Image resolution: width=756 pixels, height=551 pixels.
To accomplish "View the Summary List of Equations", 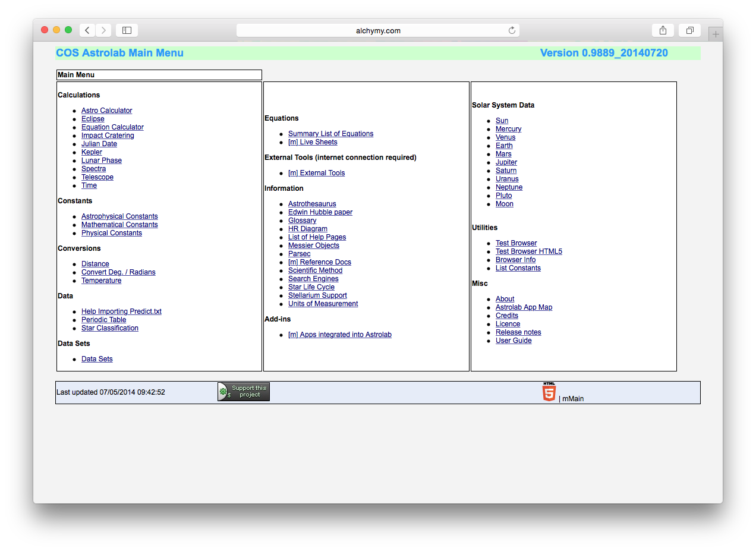I will coord(330,133).
